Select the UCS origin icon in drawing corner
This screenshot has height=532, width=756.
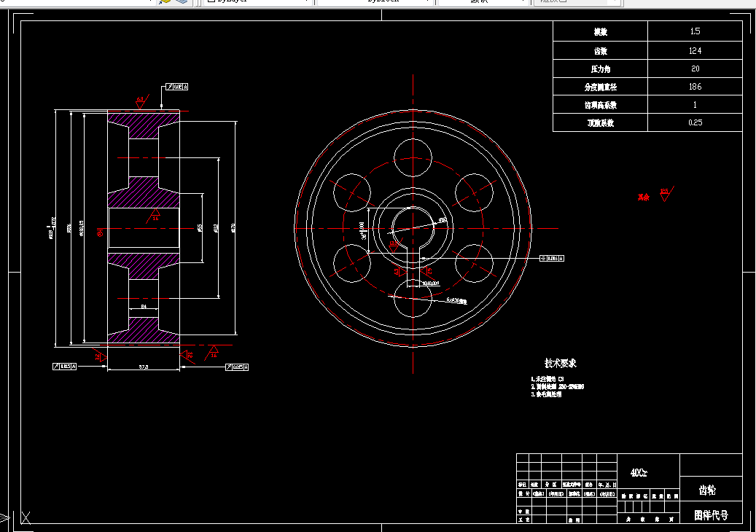pos(26,518)
